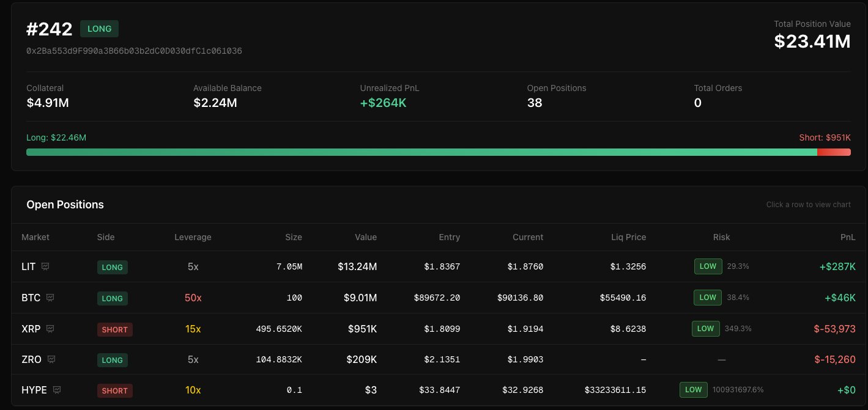Screen dimensions: 868x410
Task: Click the LOW risk badge in HYPE row
Action: 693,390
